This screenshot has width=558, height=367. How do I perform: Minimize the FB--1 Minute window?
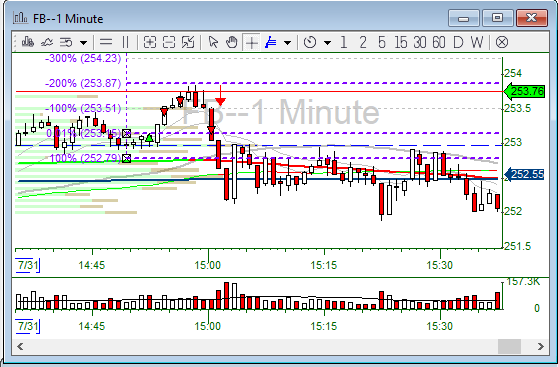[x=463, y=18]
